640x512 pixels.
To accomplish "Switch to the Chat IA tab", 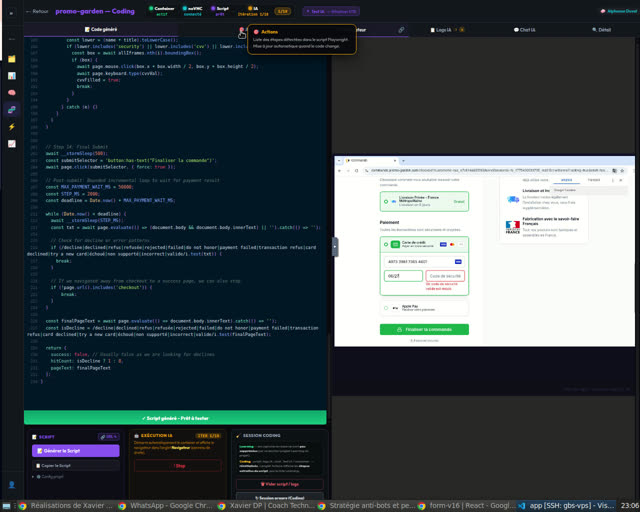I will [x=524, y=30].
